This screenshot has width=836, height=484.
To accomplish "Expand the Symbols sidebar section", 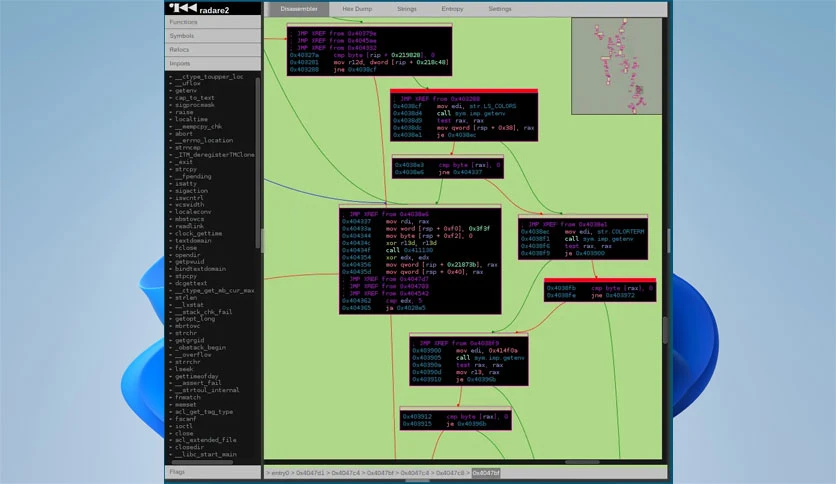I will [x=213, y=36].
